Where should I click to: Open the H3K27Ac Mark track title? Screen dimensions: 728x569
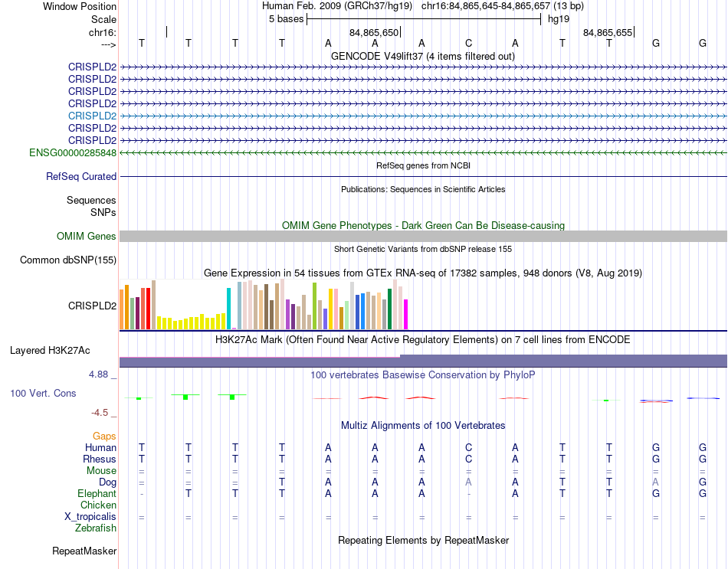click(x=423, y=340)
